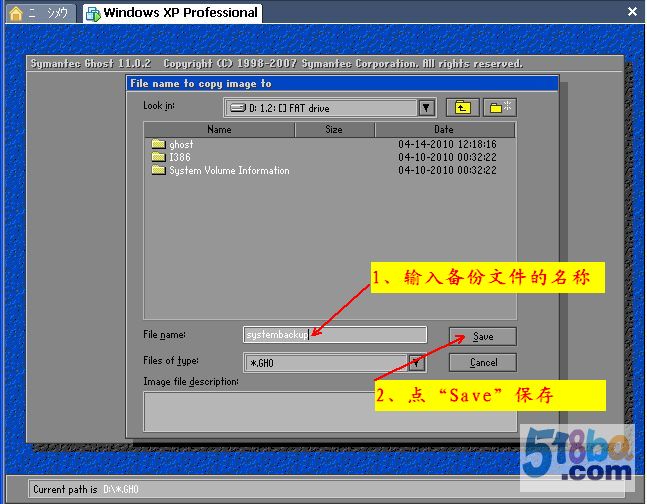
Task: Click the Cancel button
Action: click(x=483, y=362)
